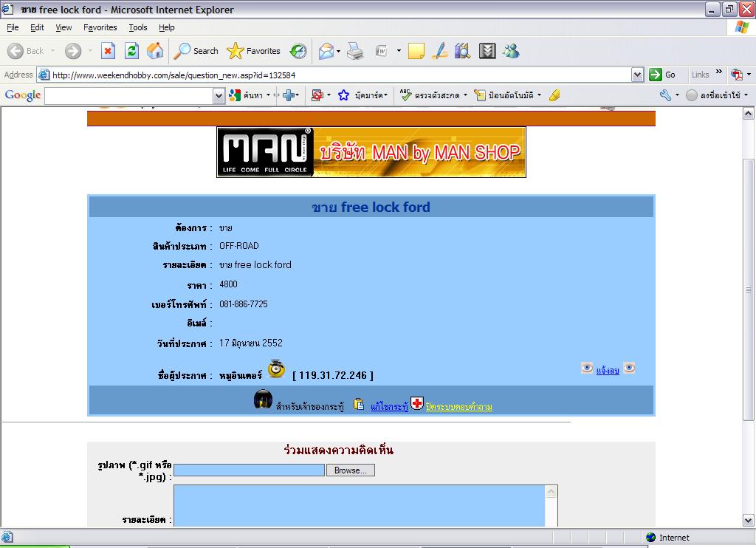Open the Tools menu
This screenshot has height=548, width=756.
coord(138,27)
